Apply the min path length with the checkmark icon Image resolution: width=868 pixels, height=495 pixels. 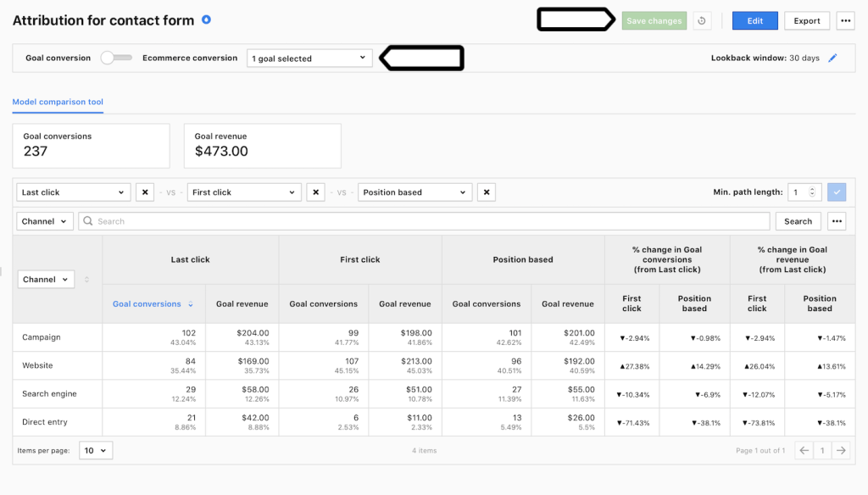point(837,192)
